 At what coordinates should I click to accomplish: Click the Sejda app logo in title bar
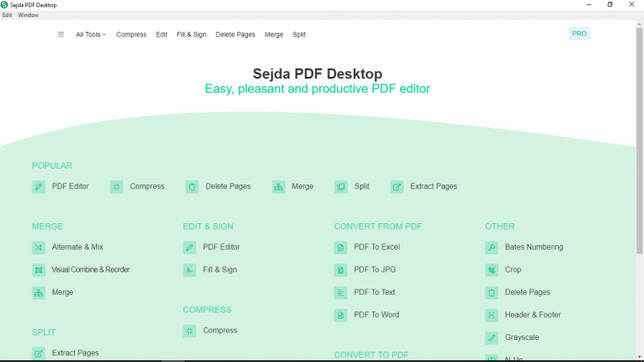pos(4,5)
